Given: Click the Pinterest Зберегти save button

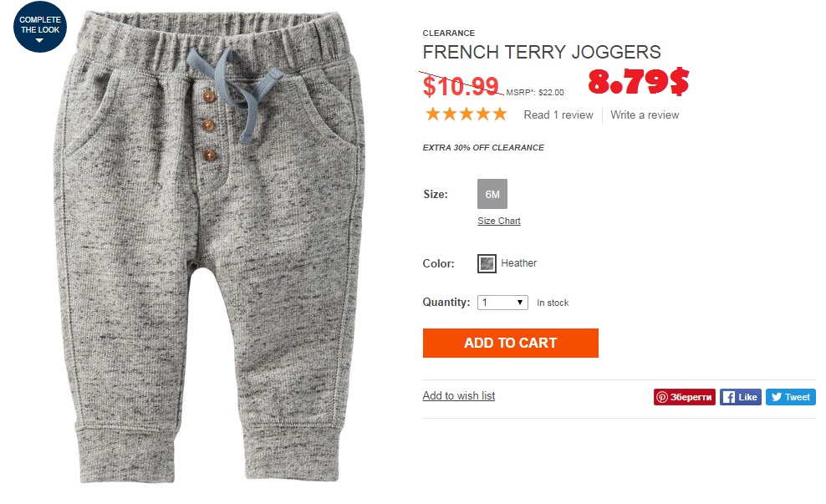Looking at the screenshot, I should (685, 397).
